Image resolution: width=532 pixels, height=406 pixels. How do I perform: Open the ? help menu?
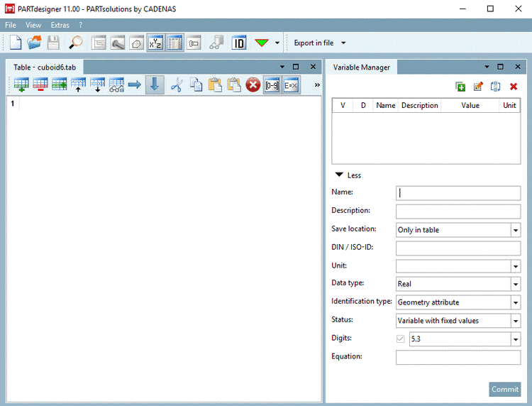(x=80, y=25)
